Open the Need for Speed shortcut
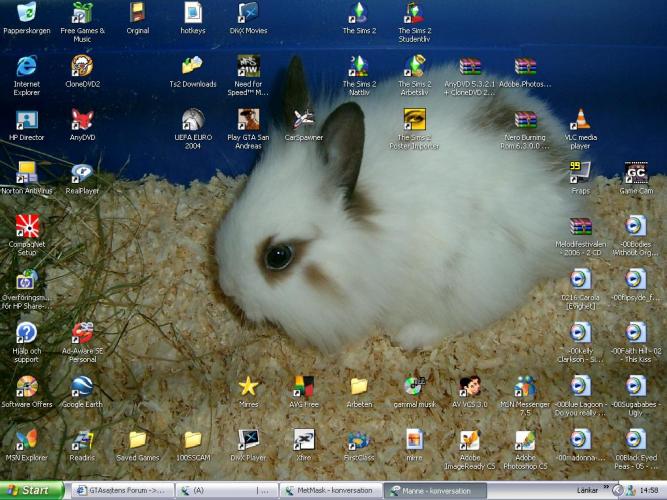The height and width of the screenshot is (500, 667). pyautogui.click(x=248, y=67)
